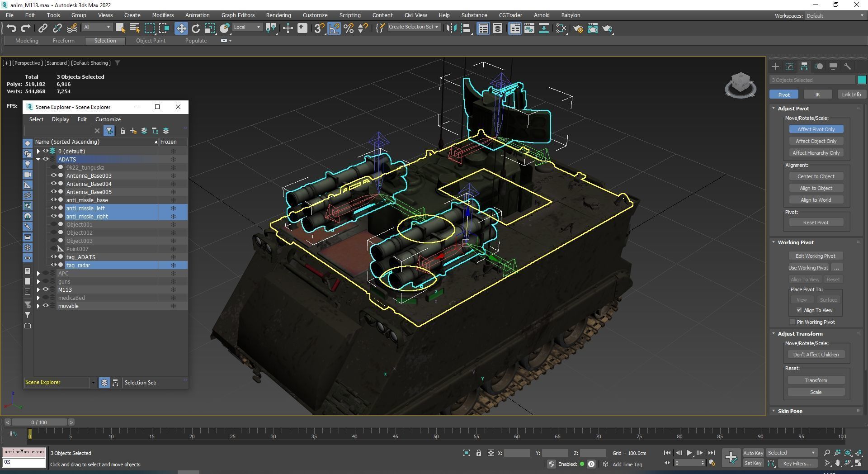
Task: Click the Scene Explorer search field
Action: coord(58,131)
